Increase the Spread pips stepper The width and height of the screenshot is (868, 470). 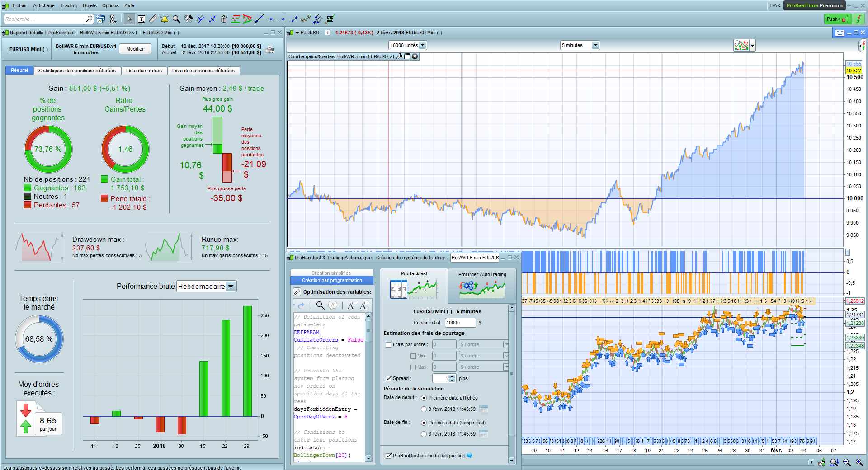[452, 376]
